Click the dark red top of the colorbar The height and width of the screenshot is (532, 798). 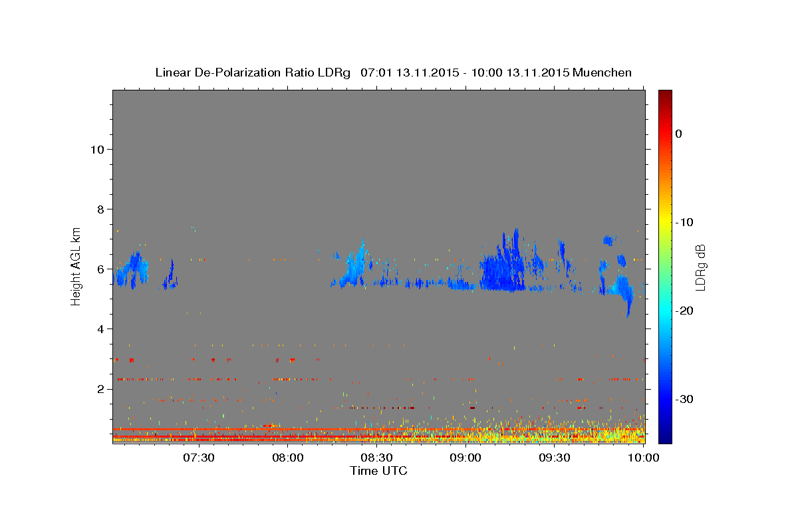[x=665, y=96]
